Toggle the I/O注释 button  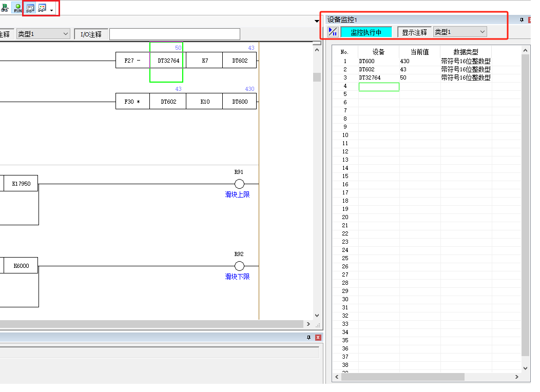point(91,34)
